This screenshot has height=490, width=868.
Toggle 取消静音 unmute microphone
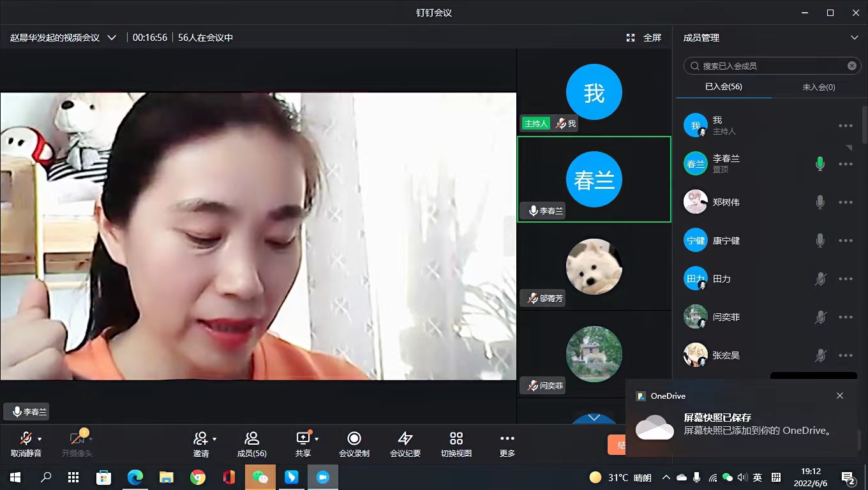click(x=26, y=439)
